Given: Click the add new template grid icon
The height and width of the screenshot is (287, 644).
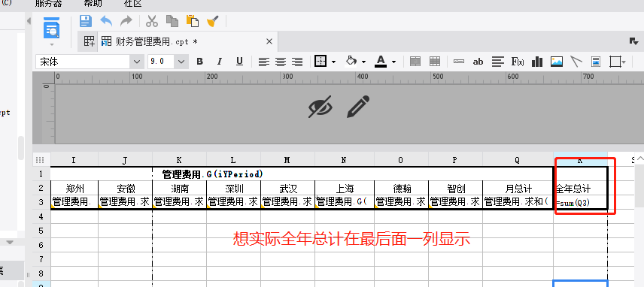Looking at the screenshot, I should click(89, 41).
